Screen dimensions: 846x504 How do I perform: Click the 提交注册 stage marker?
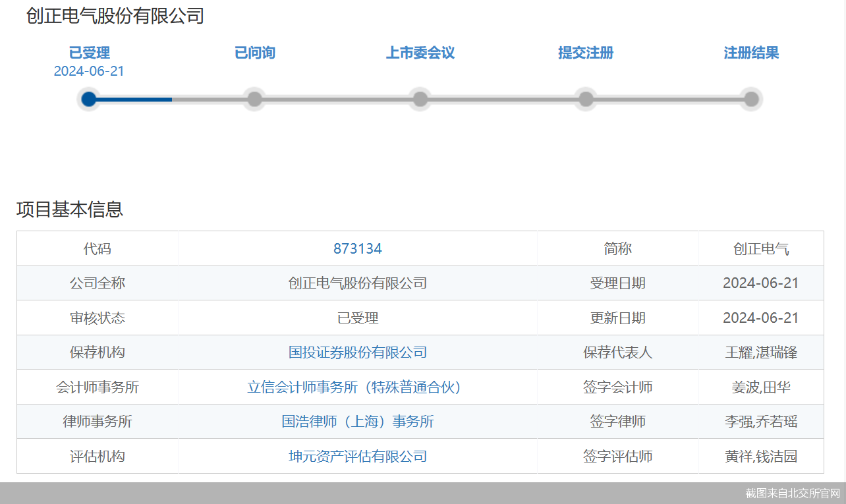point(585,99)
